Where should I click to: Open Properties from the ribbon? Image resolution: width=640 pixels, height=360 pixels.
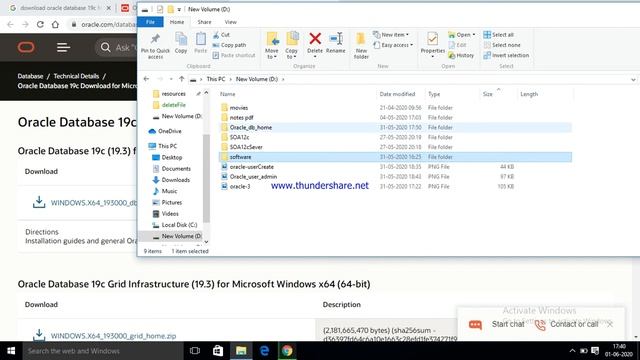pos(433,44)
